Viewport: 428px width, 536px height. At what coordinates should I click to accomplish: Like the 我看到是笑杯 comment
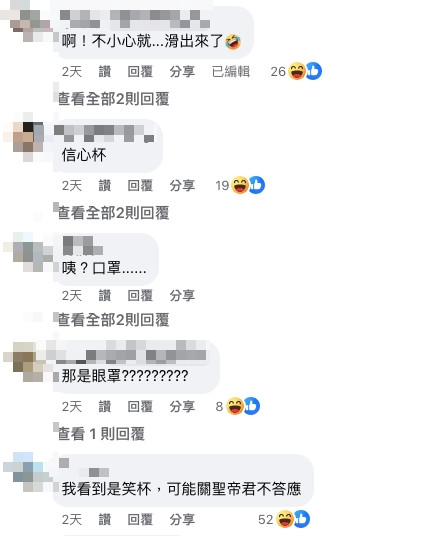pyautogui.click(x=105, y=520)
